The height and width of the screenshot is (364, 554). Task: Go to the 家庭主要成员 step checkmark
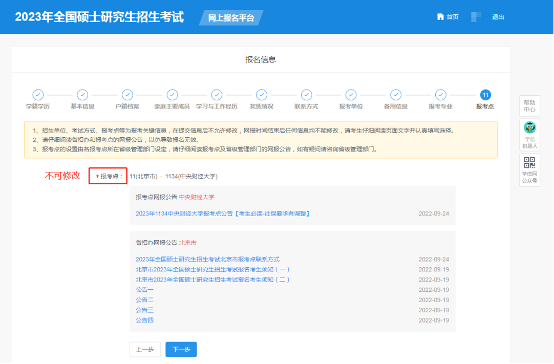[x=172, y=95]
